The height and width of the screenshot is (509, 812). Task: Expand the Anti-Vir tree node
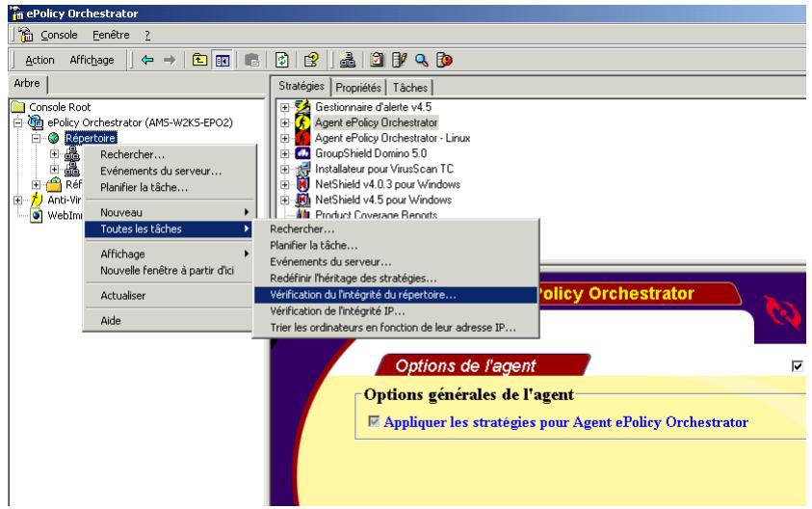pos(18,201)
